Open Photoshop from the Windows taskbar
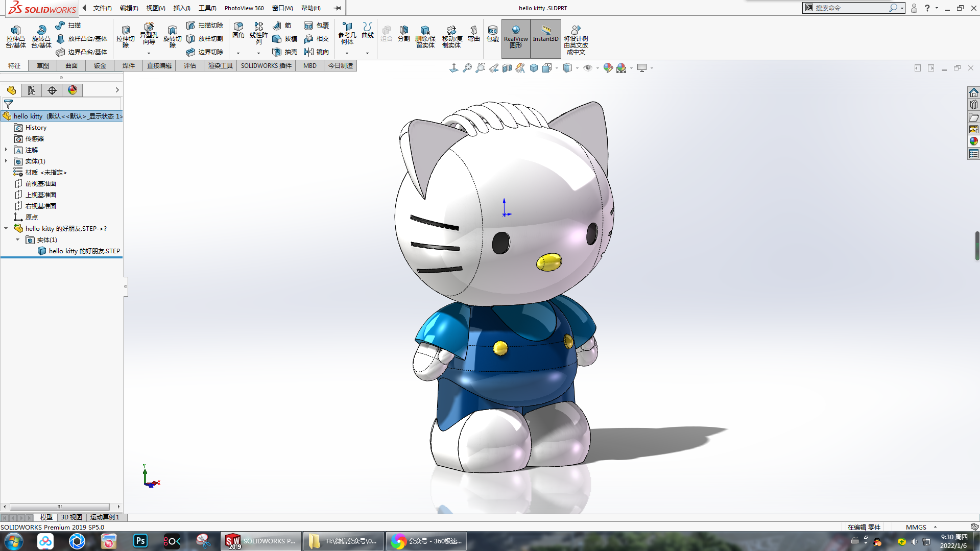This screenshot has width=980, height=551. [140, 541]
